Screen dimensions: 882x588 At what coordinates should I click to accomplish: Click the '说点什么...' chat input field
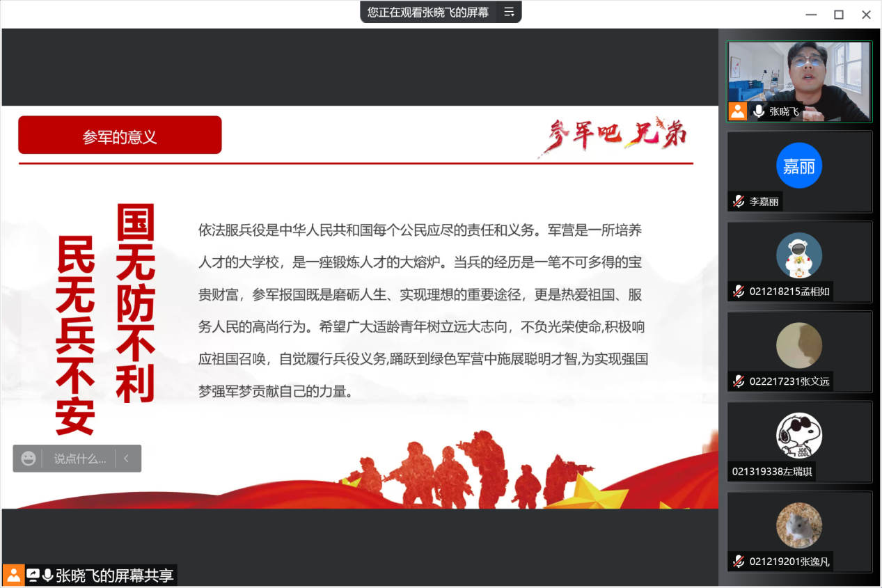80,459
